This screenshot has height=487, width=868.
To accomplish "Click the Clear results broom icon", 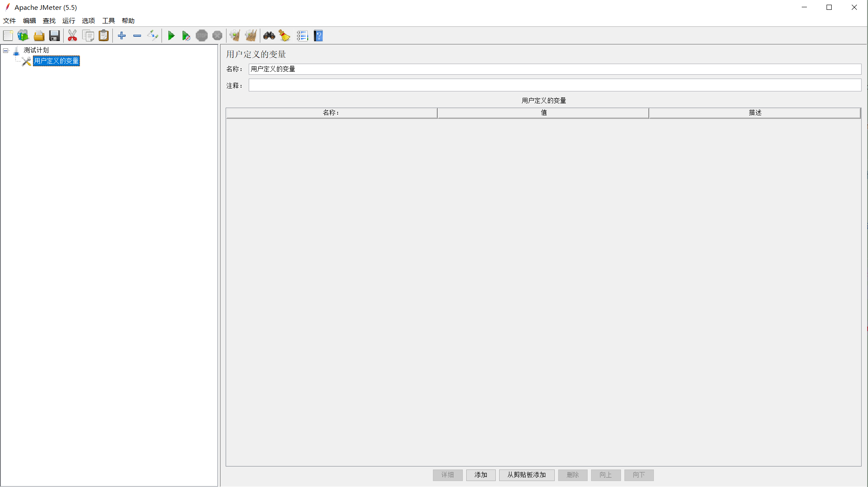I will [235, 36].
